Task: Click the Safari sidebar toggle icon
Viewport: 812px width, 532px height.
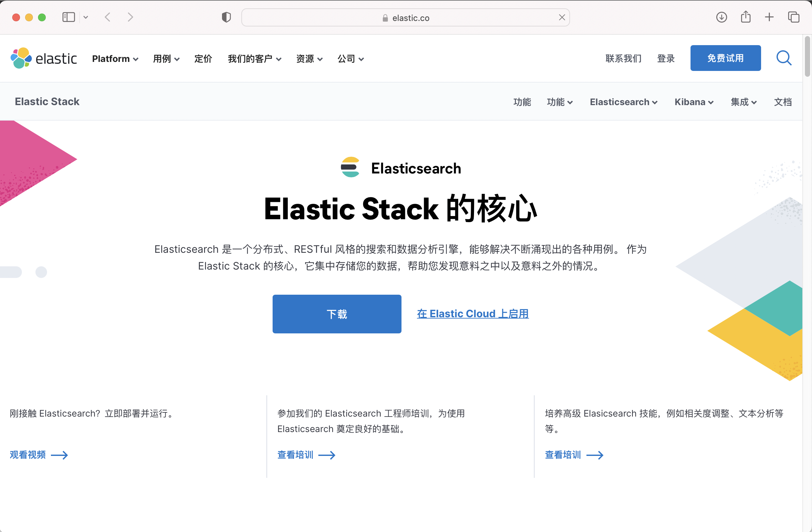Action: click(x=69, y=17)
